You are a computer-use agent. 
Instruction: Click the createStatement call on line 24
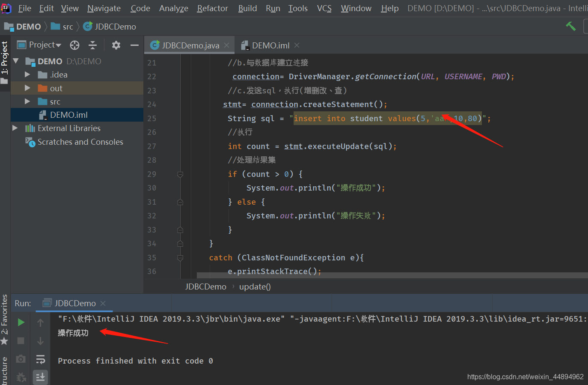[x=338, y=104]
